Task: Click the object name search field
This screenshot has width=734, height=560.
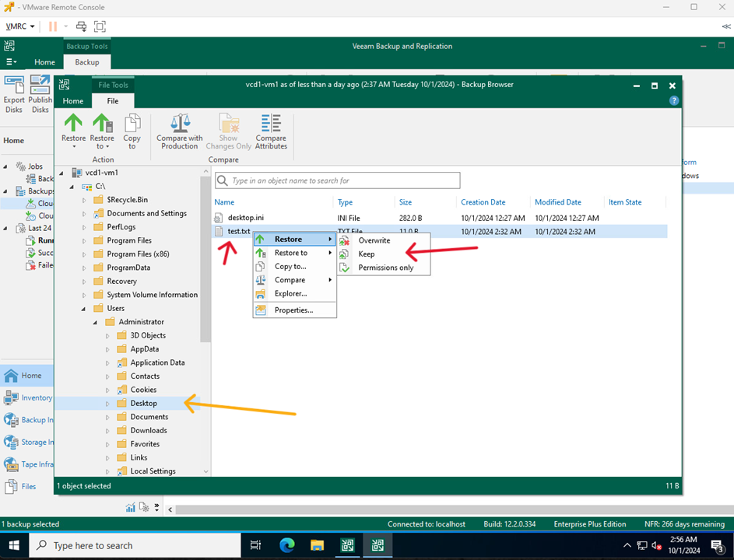Action: click(x=342, y=180)
